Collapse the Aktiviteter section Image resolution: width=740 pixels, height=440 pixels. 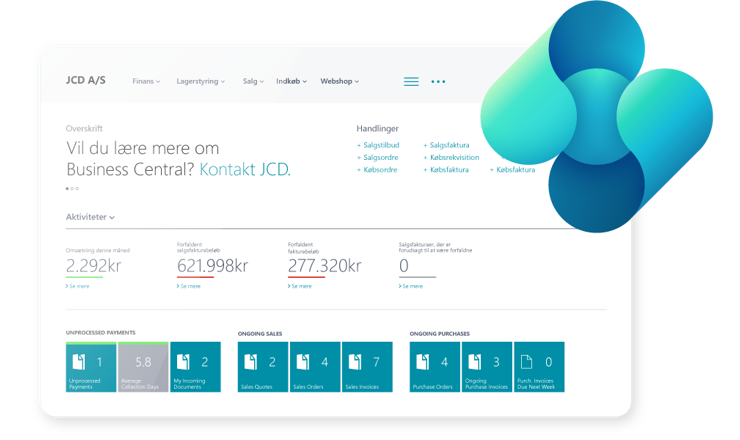[90, 217]
